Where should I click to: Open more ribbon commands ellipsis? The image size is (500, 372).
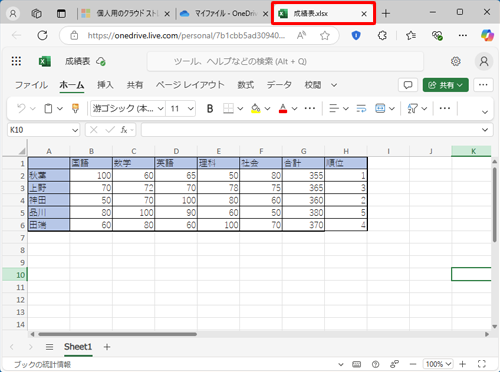(x=445, y=108)
